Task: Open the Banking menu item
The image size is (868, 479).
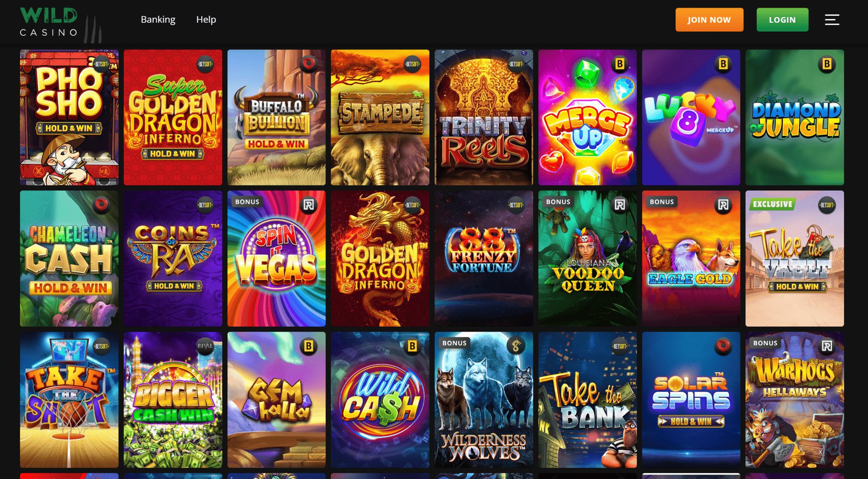Action: click(x=158, y=19)
